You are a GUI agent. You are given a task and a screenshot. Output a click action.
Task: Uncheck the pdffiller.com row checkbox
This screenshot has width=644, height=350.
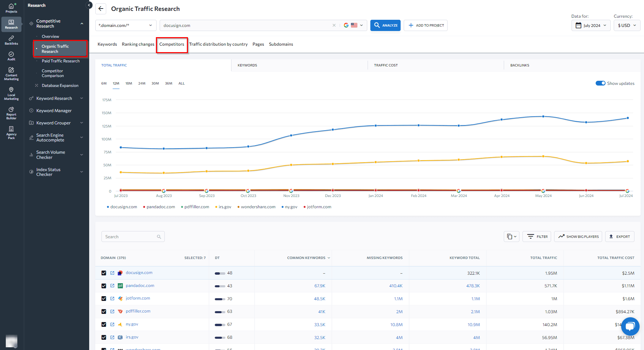104,311
